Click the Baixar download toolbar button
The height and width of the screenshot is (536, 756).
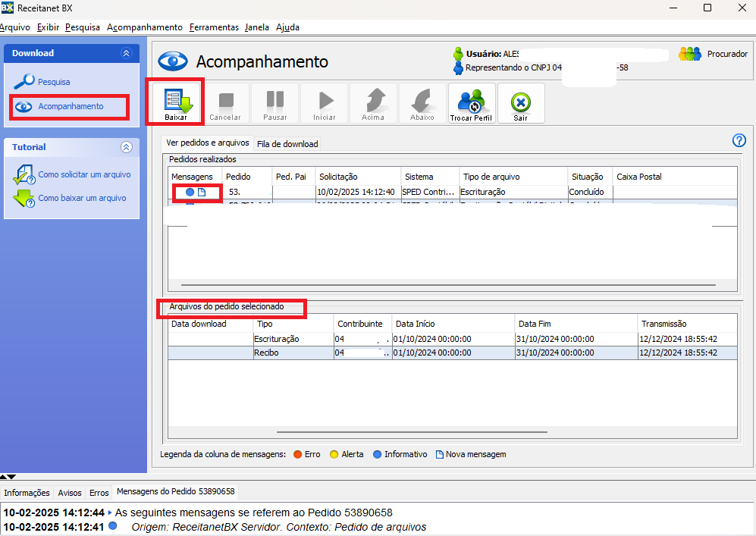[176, 102]
